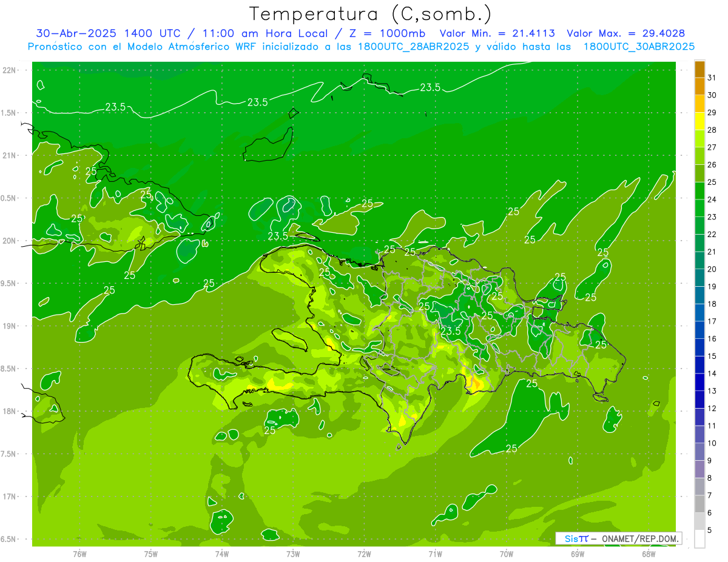Viewport: 728px width, 562px height.
Task: Click the colorbar value label "24"
Action: tap(712, 199)
